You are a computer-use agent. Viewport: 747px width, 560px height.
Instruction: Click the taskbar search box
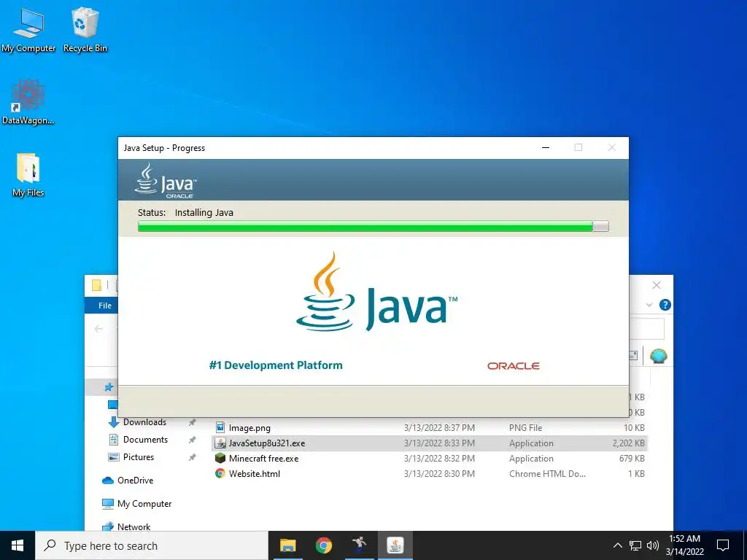pyautogui.click(x=152, y=545)
